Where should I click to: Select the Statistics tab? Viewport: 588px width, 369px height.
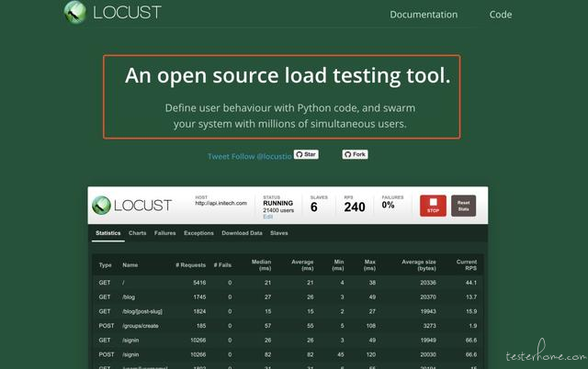[108, 233]
